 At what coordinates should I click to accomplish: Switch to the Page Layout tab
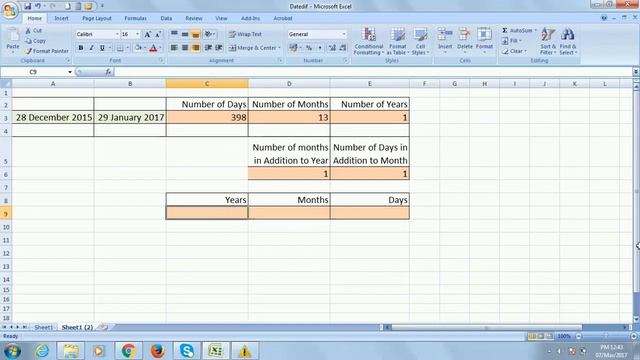(x=96, y=18)
